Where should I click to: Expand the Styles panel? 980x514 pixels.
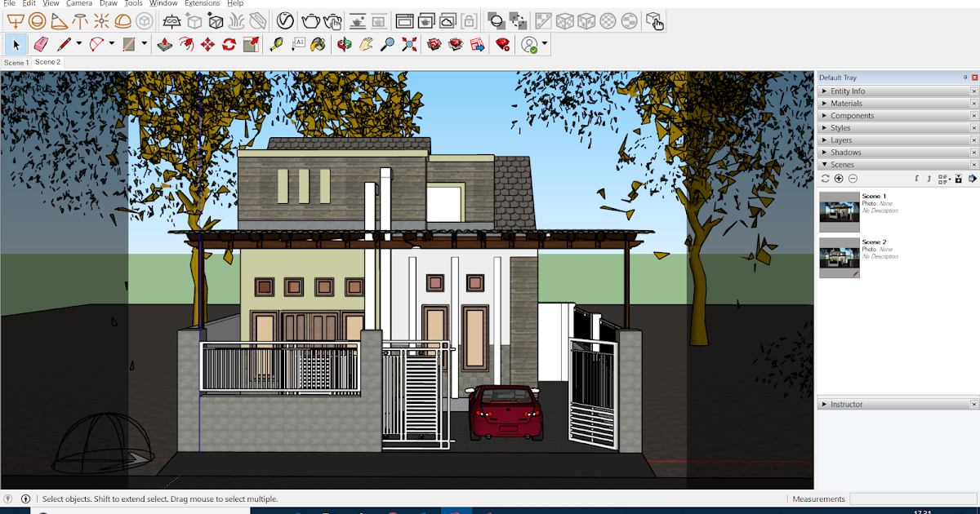point(840,127)
